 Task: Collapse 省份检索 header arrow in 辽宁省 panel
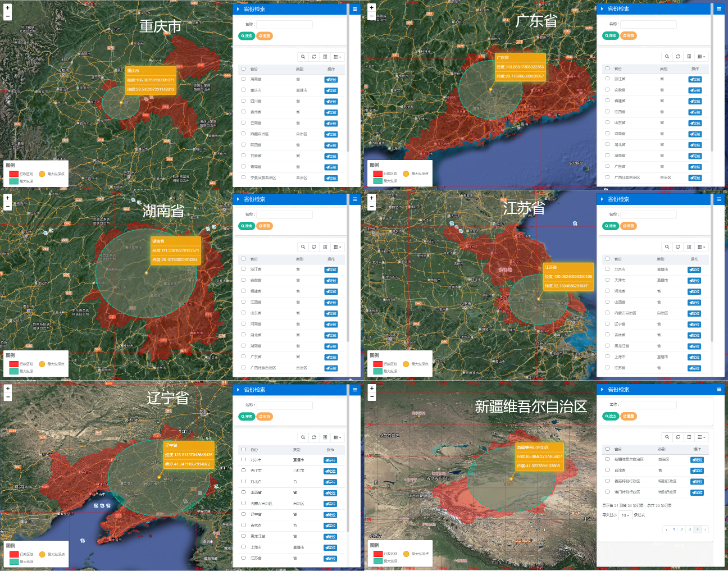tap(238, 390)
